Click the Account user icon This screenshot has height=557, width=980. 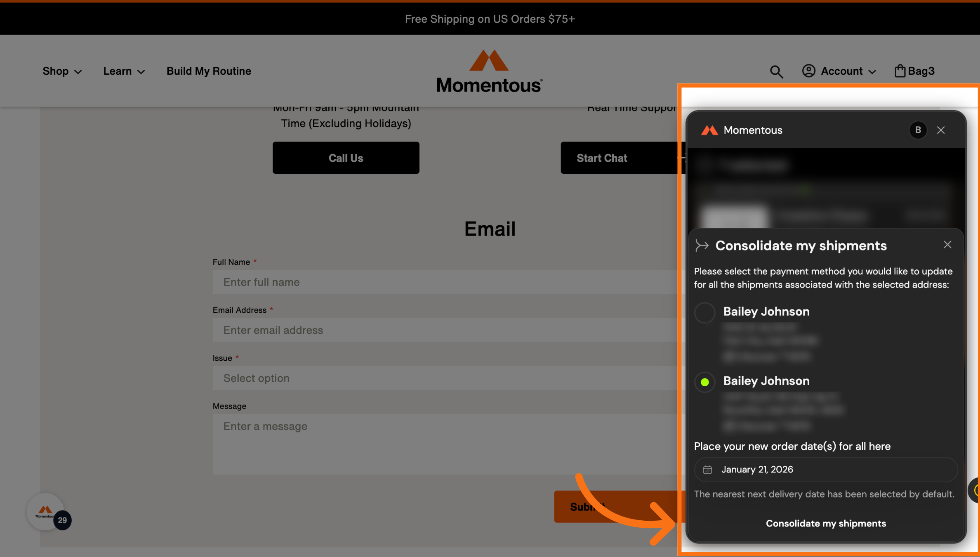coord(808,71)
